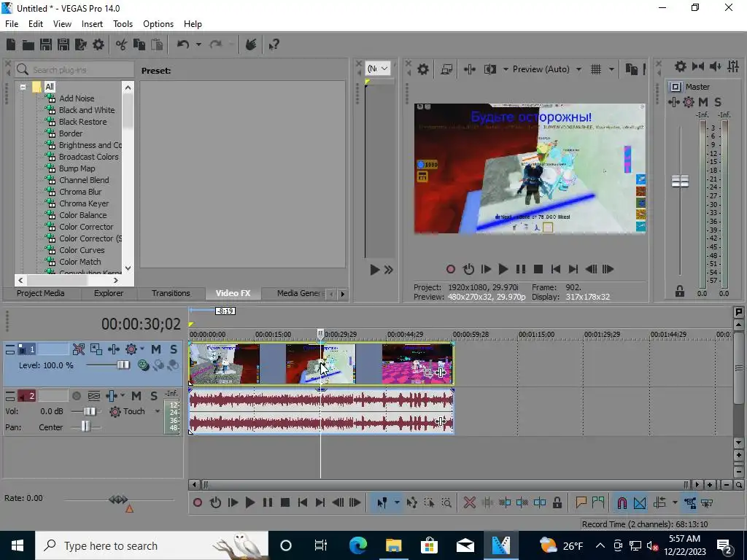Screen dimensions: 747x560
Task: Open the Insert menu
Action: [92, 24]
